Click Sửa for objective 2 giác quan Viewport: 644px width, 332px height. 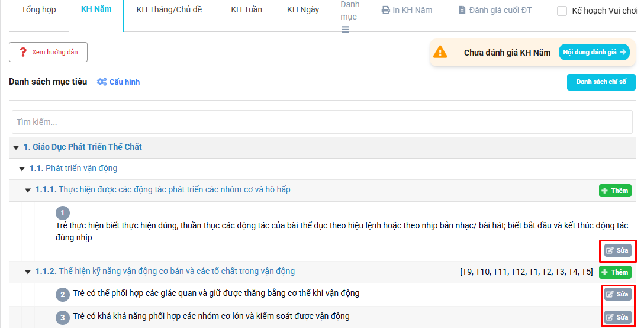[x=618, y=294]
